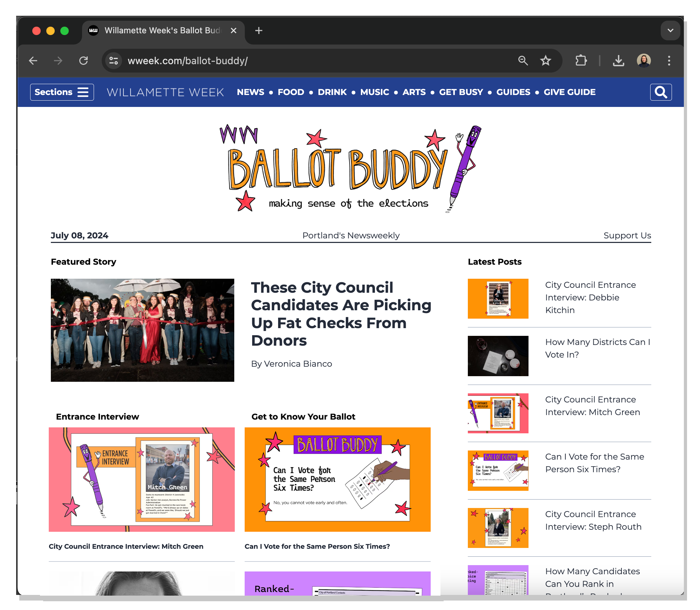The height and width of the screenshot is (610, 700).
Task: Select the NEWS menu item
Action: tap(250, 92)
